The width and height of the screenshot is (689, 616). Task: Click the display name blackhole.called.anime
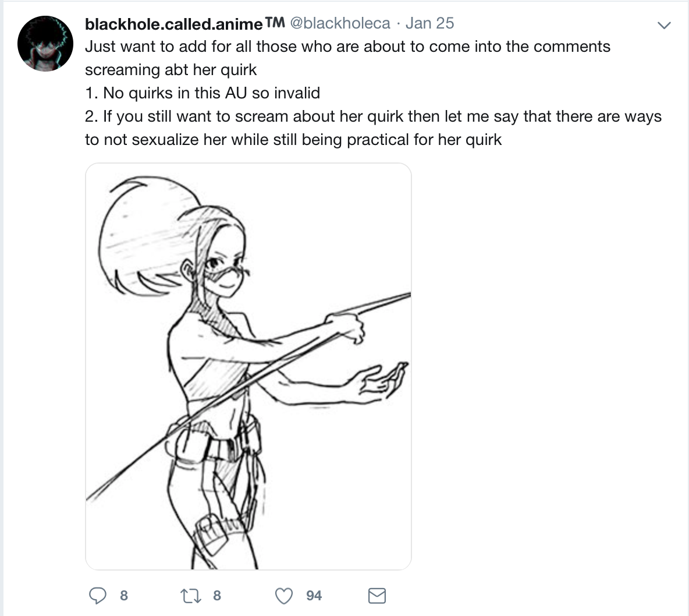pyautogui.click(x=173, y=24)
